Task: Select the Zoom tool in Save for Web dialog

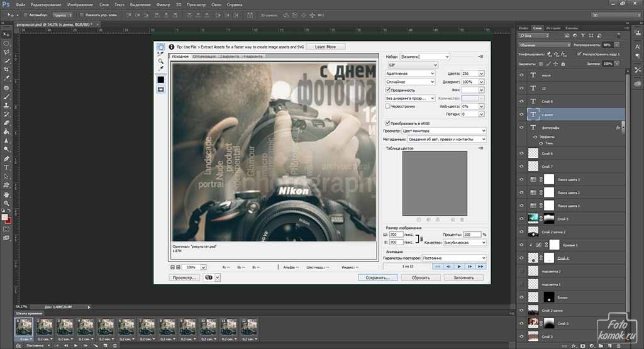Action: pyautogui.click(x=160, y=61)
